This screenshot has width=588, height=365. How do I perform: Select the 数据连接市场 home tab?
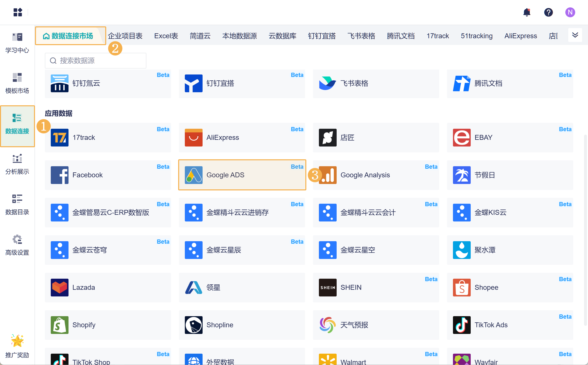pyautogui.click(x=70, y=36)
